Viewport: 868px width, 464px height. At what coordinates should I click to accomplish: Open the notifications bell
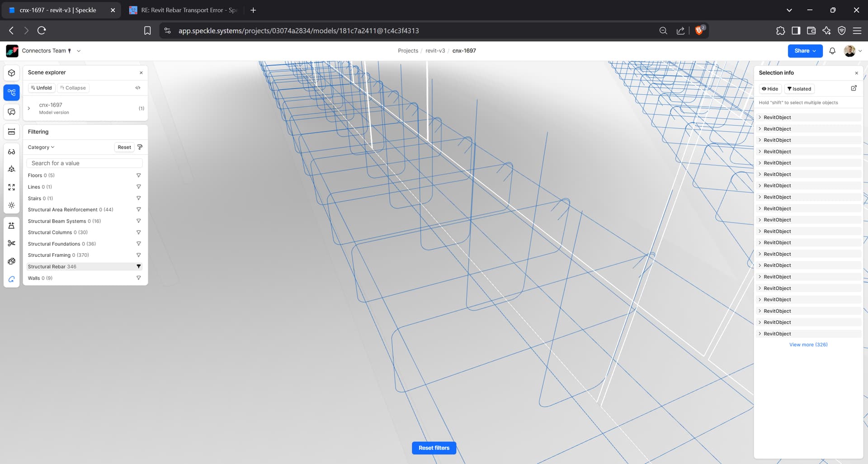[832, 51]
